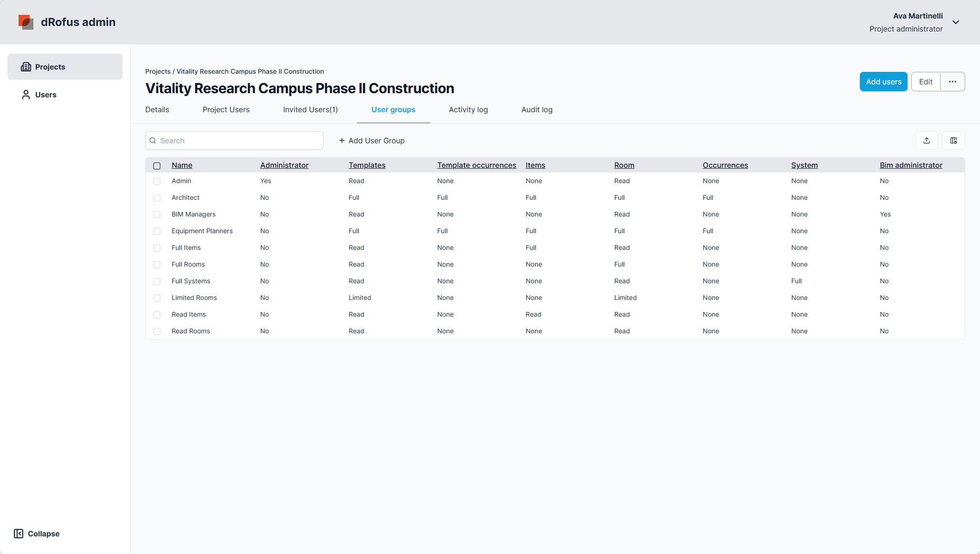Click the Collapse sidebar label
Viewport: 980px width, 554px height.
[44, 534]
